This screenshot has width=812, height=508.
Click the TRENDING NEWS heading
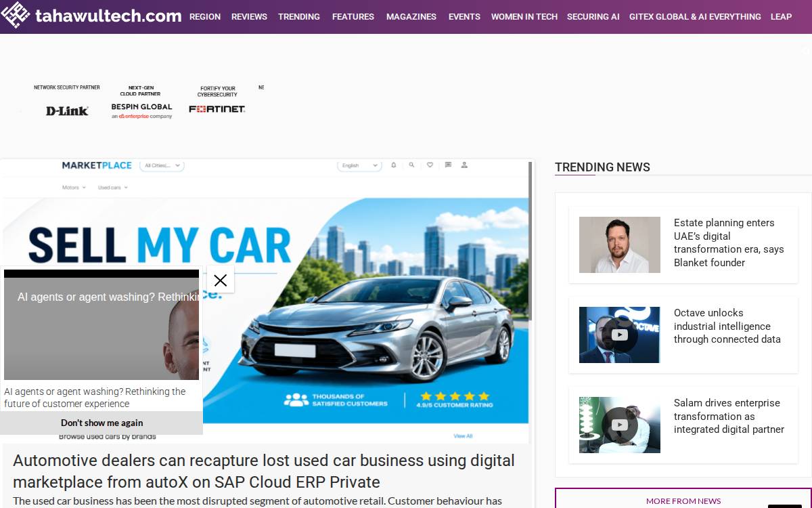pos(602,167)
